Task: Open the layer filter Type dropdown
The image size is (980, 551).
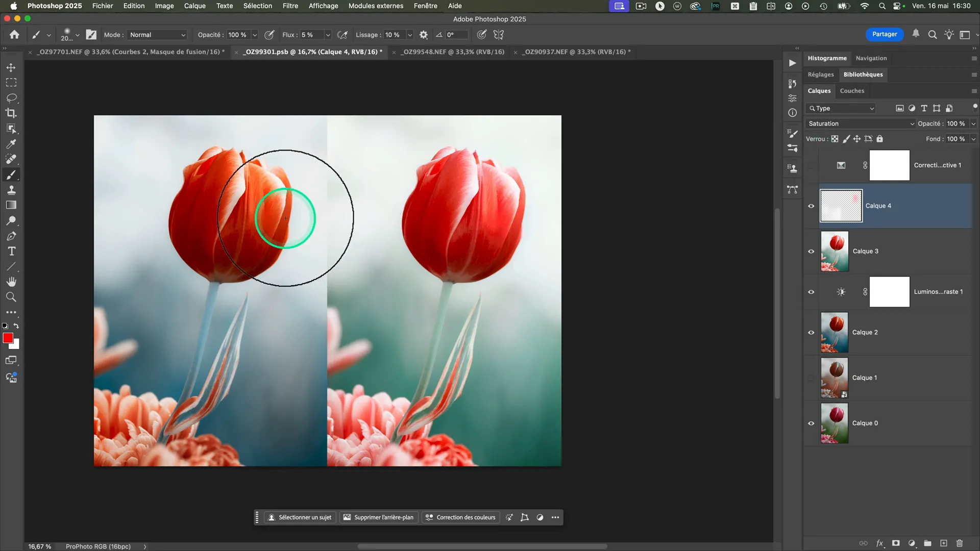Action: point(841,108)
